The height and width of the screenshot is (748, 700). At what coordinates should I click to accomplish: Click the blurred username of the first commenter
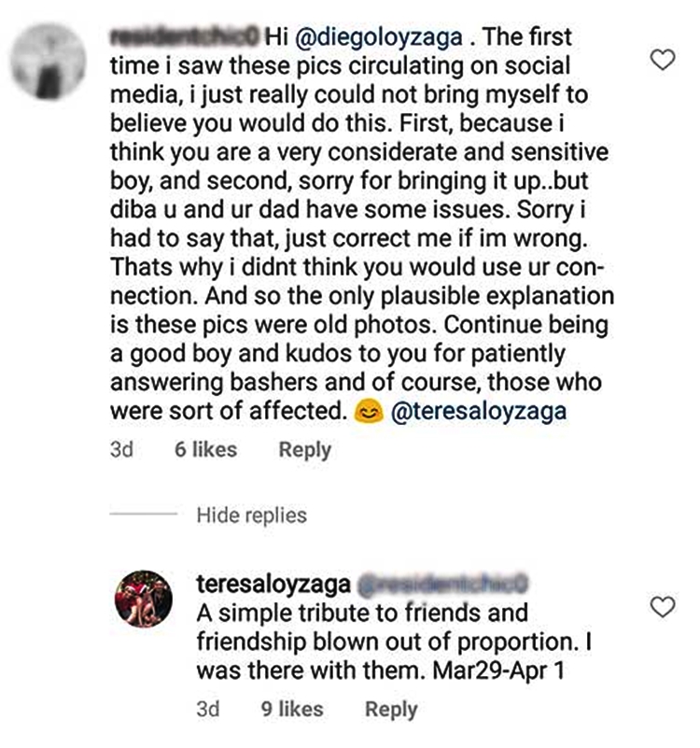coord(184,38)
